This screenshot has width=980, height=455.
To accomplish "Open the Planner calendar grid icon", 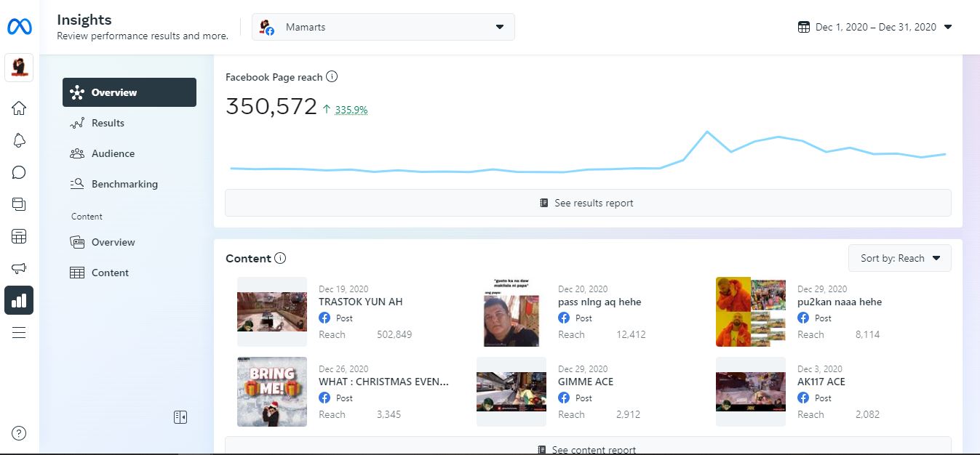I will tap(19, 236).
